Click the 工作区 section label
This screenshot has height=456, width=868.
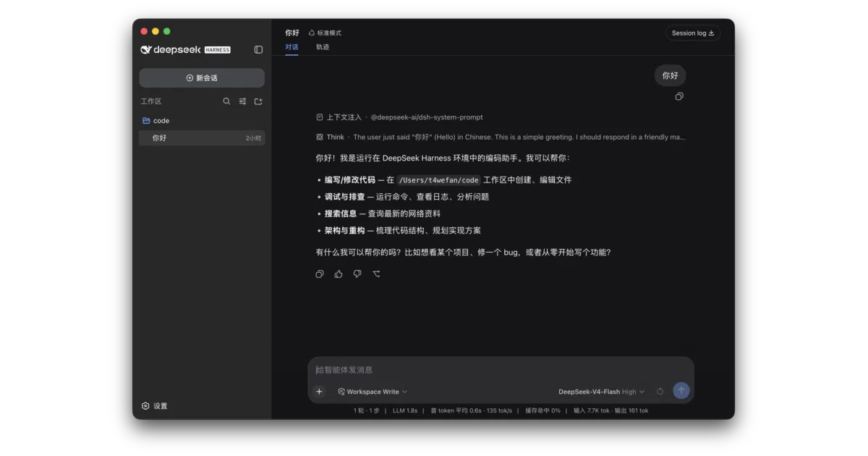pyautogui.click(x=151, y=101)
